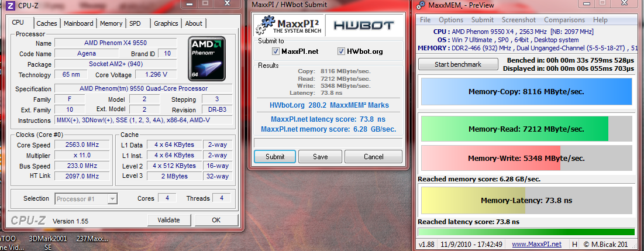The height and width of the screenshot is (251, 644).
Task: Click the AMD Phenom processor logo
Action: point(207,59)
